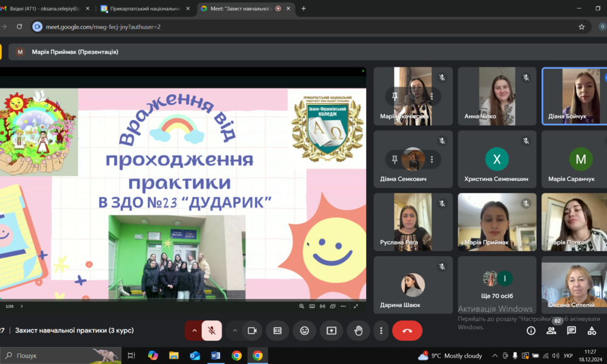Click the present screen icon

[331, 331]
